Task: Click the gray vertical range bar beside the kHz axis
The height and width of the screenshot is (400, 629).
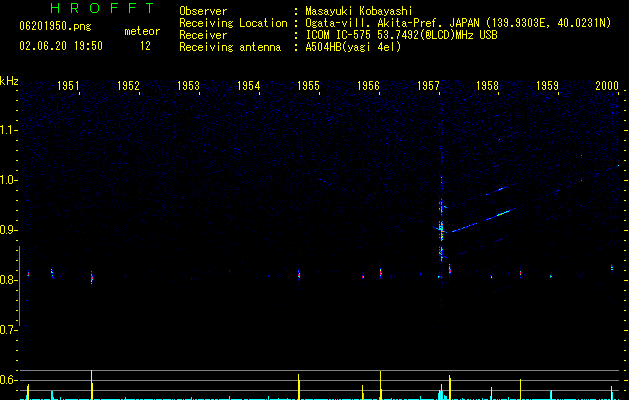Action: (19, 286)
